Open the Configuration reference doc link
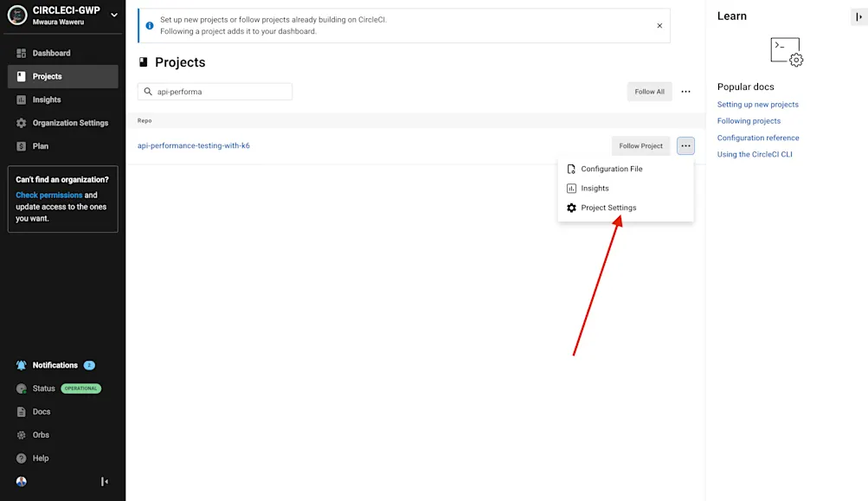 758,138
